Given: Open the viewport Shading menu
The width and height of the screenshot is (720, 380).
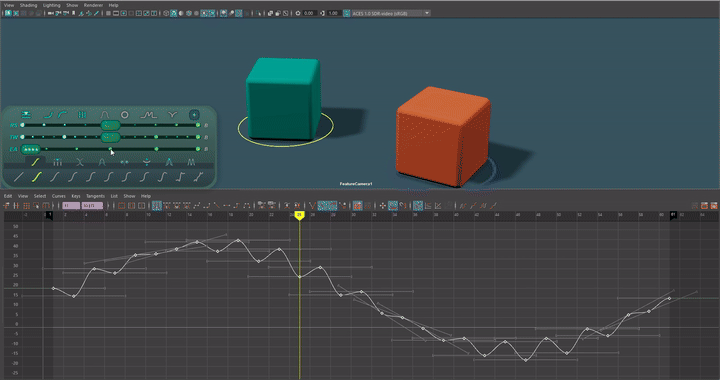Looking at the screenshot, I should pyautogui.click(x=28, y=5).
